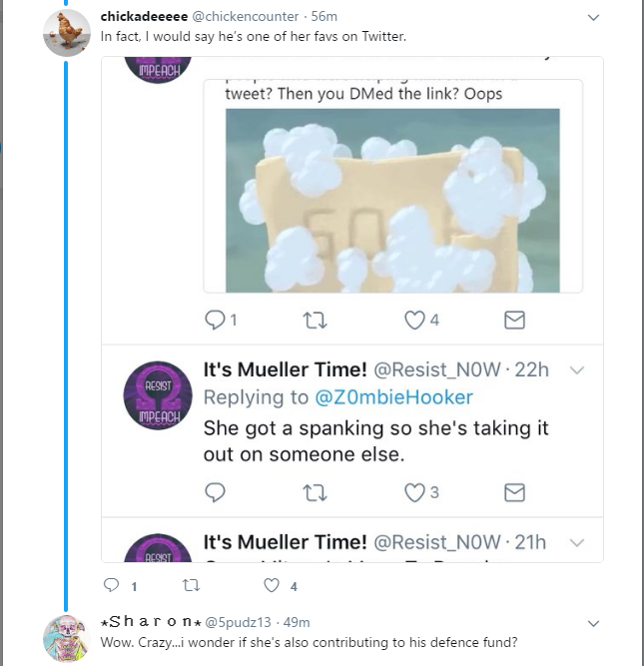Image resolution: width=644 pixels, height=666 pixels.
Task: Open Sharon's profile avatar
Action: tap(67, 637)
